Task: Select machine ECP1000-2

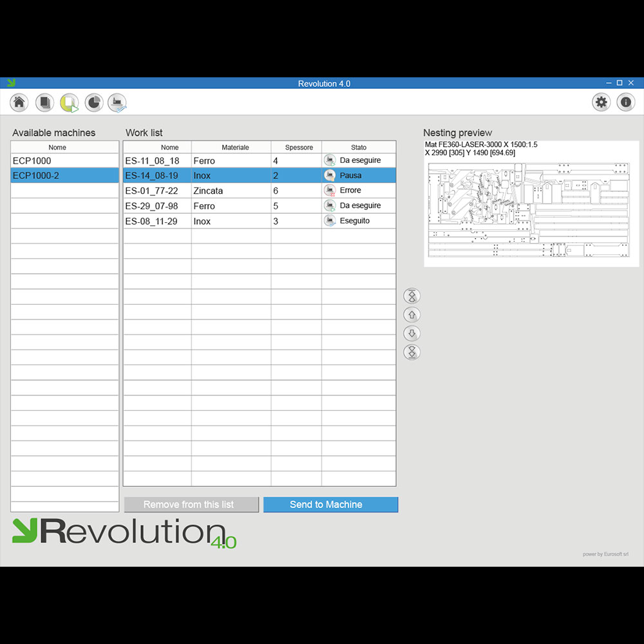Action: [x=65, y=175]
